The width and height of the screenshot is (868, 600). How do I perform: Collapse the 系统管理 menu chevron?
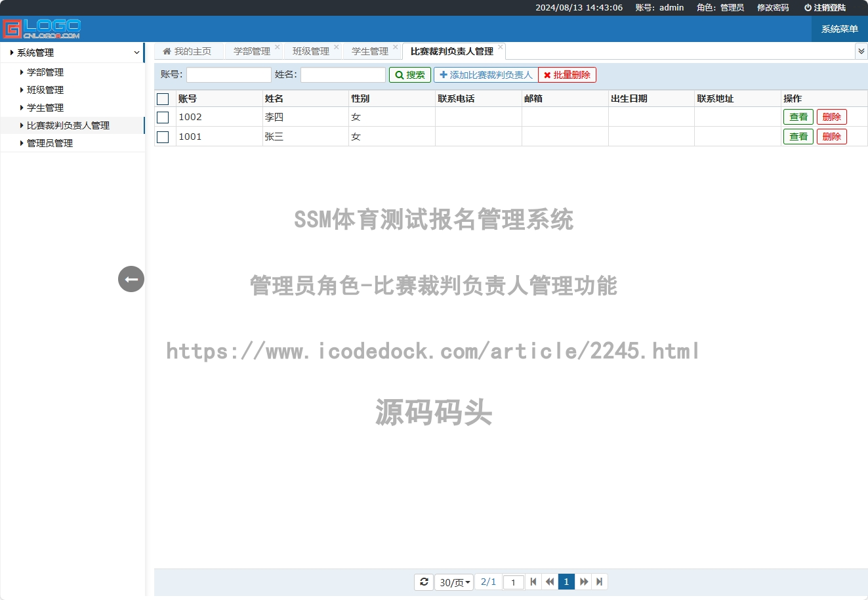(136, 53)
